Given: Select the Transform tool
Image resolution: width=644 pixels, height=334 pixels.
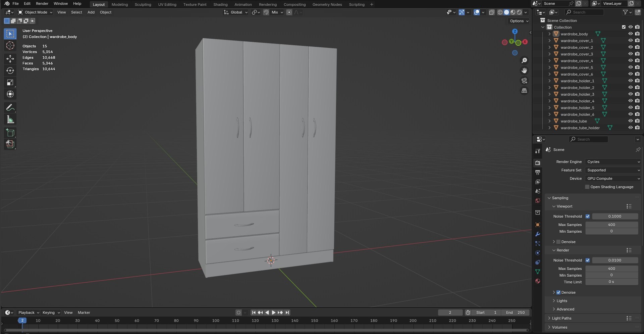Looking at the screenshot, I should coord(10,94).
